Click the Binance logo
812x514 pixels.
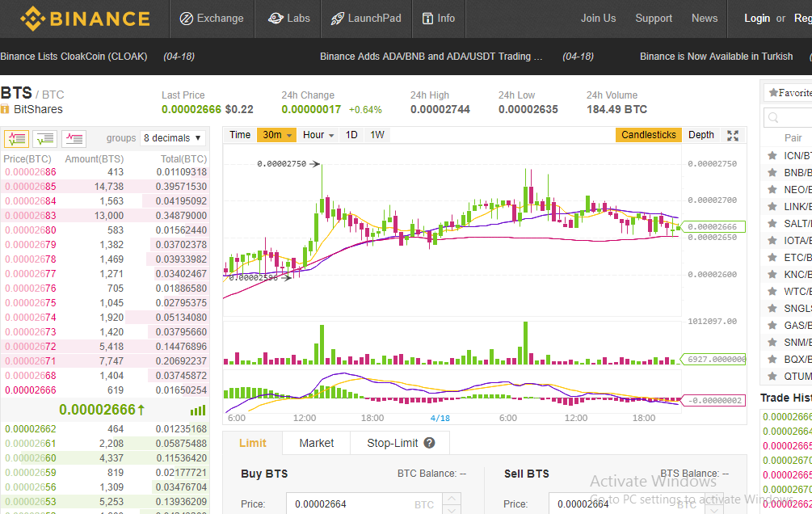86,19
